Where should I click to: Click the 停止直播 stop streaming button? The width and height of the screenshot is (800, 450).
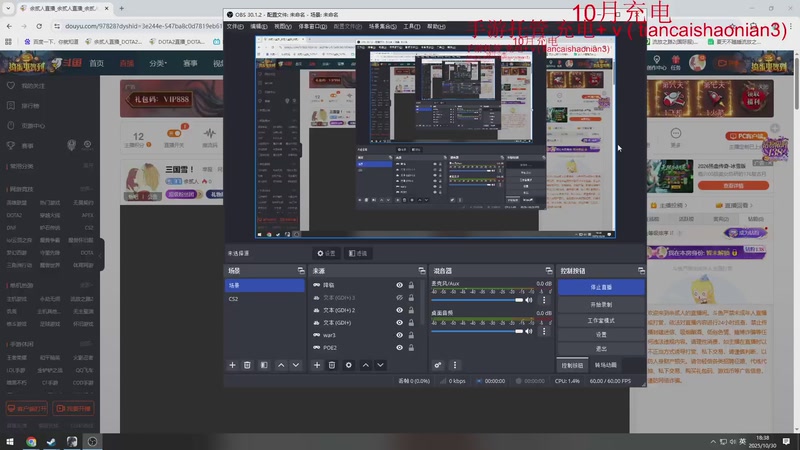(x=601, y=287)
